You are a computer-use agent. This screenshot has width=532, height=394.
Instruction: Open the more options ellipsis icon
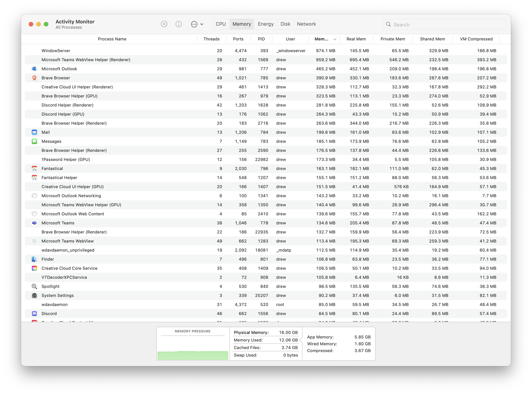click(194, 24)
